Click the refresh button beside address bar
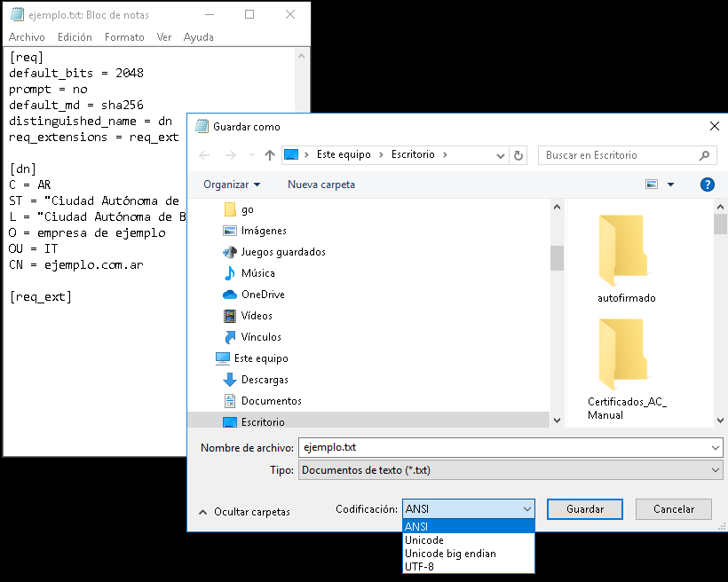This screenshot has height=582, width=728. click(519, 155)
